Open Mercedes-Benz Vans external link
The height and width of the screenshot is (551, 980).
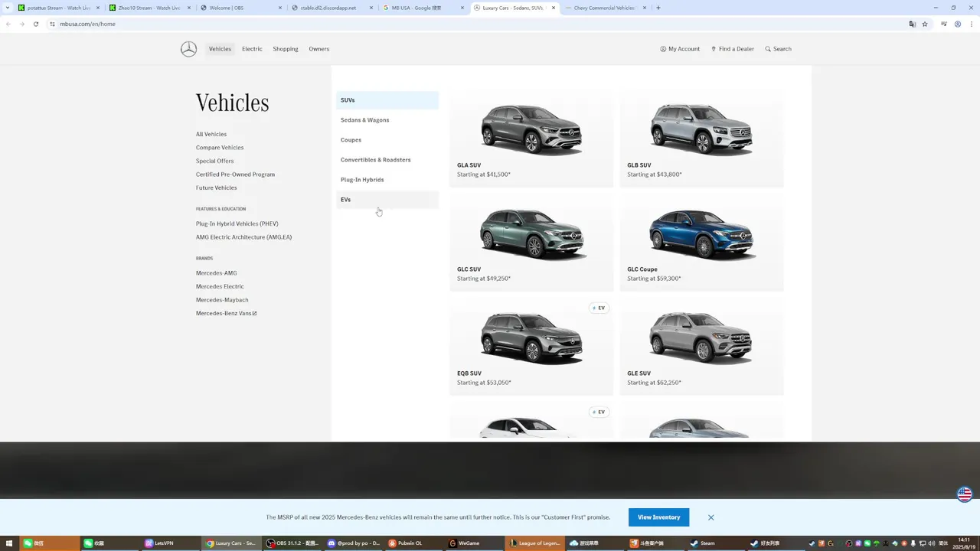tap(227, 313)
